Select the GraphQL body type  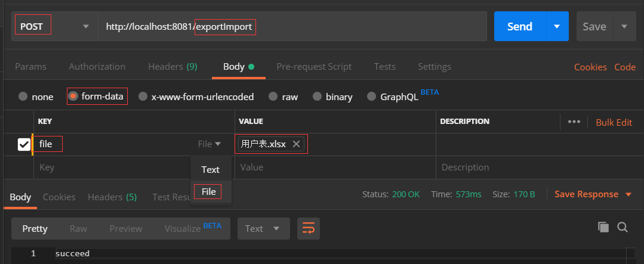click(x=372, y=97)
